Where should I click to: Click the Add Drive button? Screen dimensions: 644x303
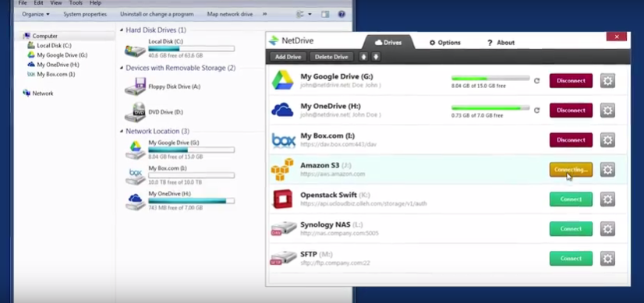point(288,57)
